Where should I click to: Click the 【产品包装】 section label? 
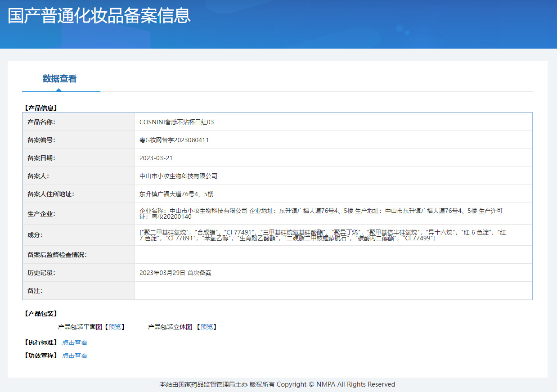40,313
